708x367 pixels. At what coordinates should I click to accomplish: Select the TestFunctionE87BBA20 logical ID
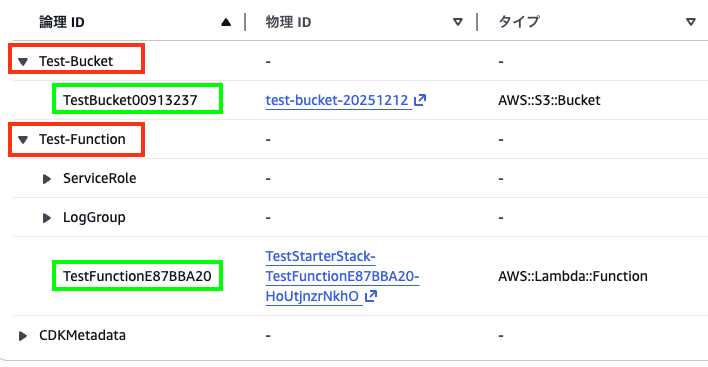point(137,276)
